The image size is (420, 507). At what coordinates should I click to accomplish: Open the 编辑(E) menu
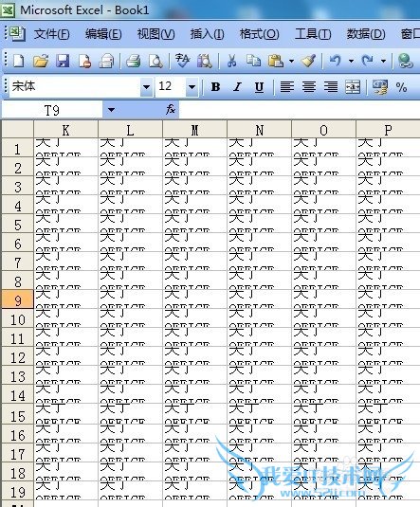coord(103,34)
